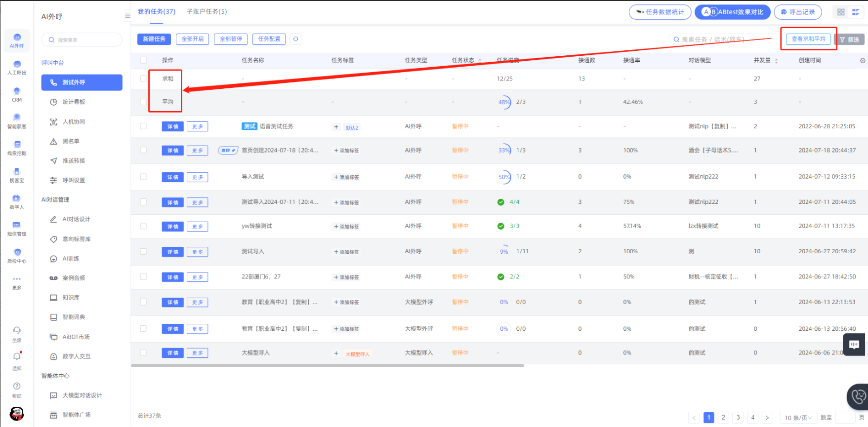Switch to 子账户任务(5) tab

click(x=207, y=11)
